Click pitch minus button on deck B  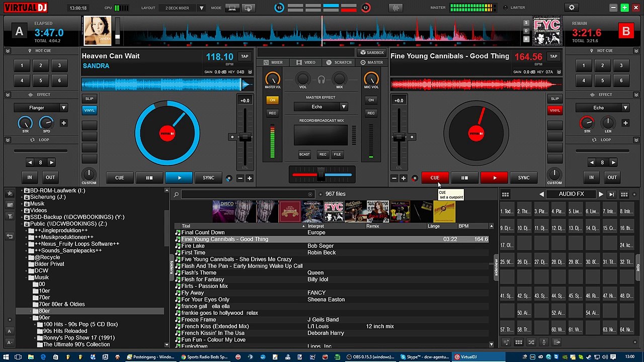[394, 178]
